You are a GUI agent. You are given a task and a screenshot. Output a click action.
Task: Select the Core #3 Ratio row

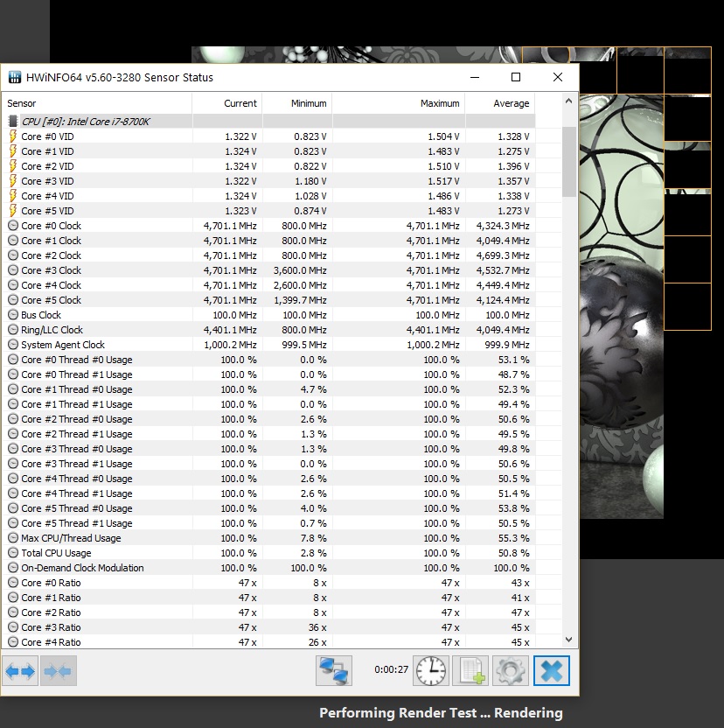tap(268, 627)
